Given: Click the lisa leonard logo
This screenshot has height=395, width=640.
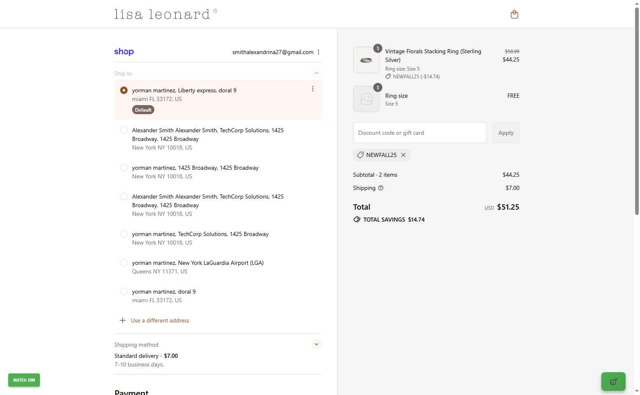Looking at the screenshot, I should tap(165, 14).
